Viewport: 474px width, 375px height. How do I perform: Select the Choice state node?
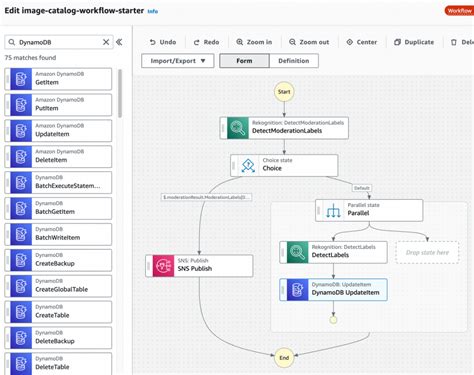pos(284,165)
